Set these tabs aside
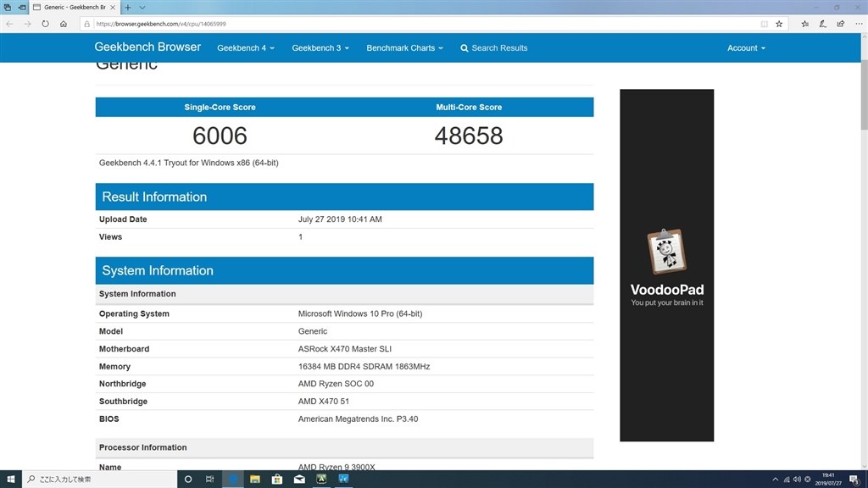 pos(22,7)
